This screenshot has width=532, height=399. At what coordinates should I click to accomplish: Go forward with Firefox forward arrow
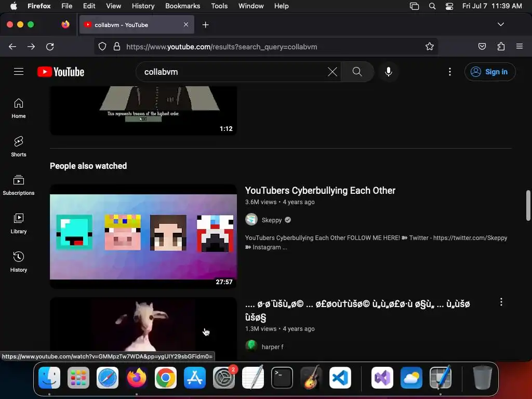click(x=31, y=46)
